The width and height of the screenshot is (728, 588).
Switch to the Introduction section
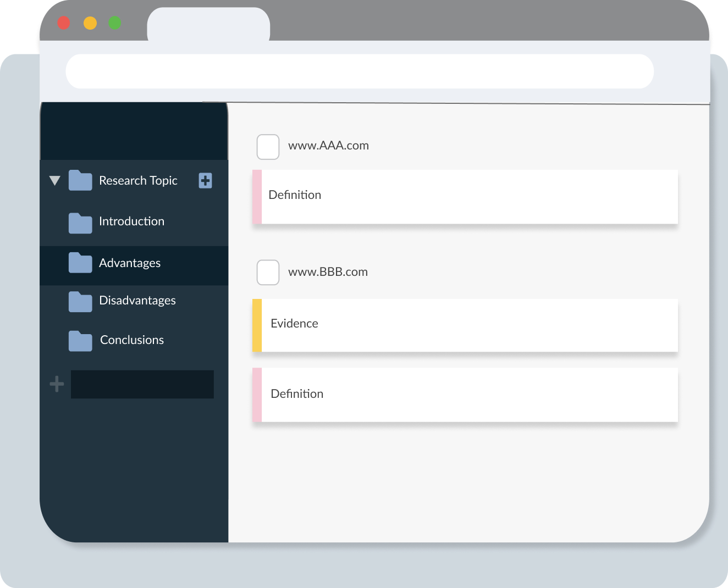click(131, 221)
